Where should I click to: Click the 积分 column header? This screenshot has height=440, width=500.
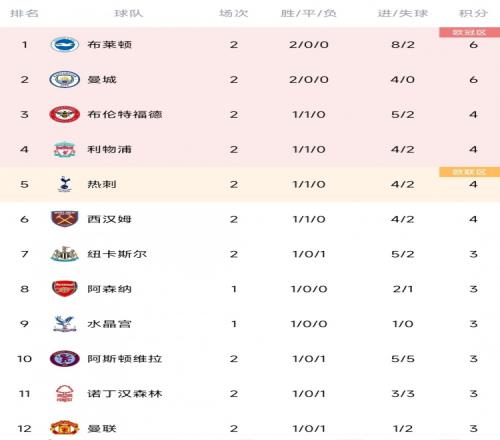click(x=473, y=13)
